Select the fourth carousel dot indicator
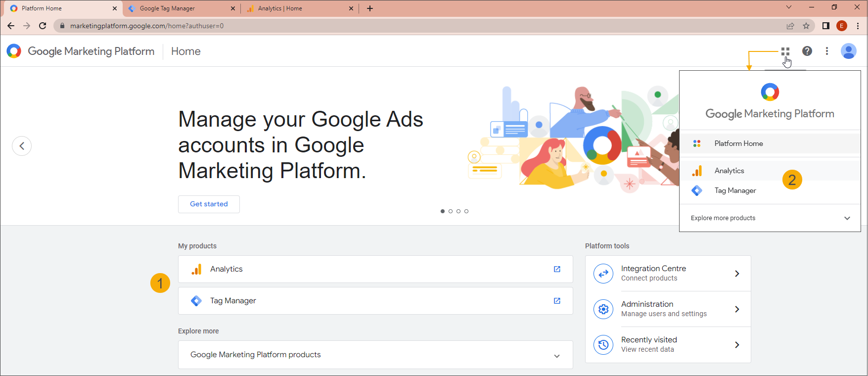868x376 pixels. [466, 211]
